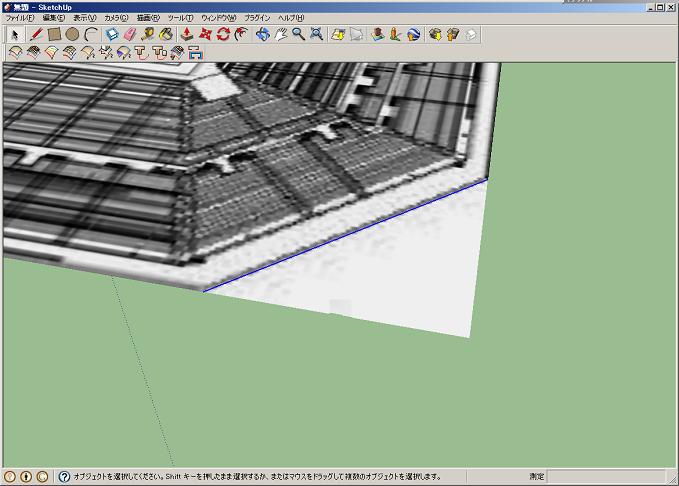The width and height of the screenshot is (679, 486).
Task: Click the 測定 measurement input box
Action: point(610,477)
